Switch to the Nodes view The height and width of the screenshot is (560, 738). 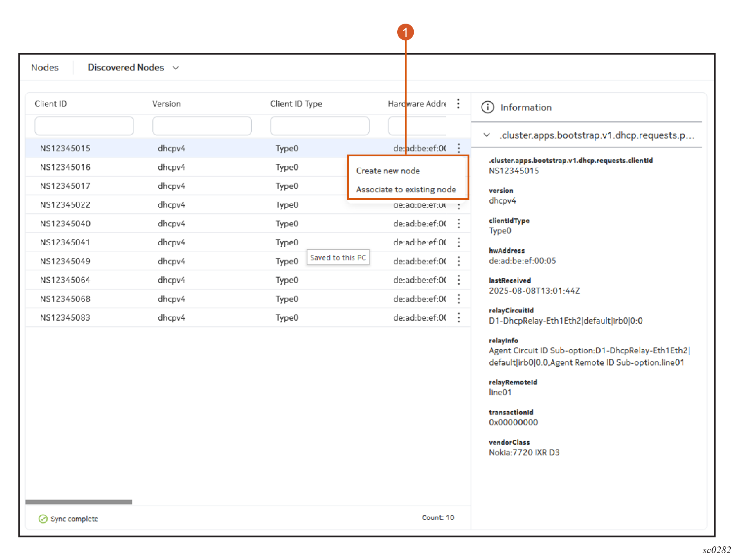[45, 68]
